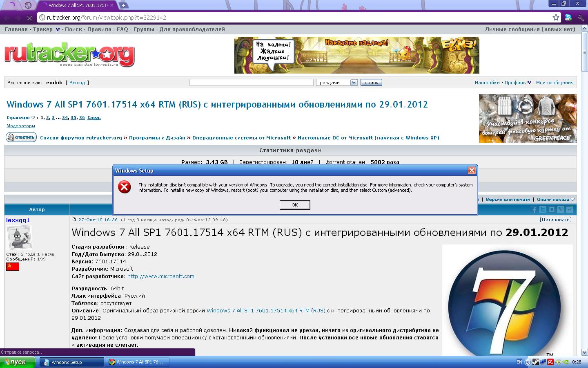Open Группы in the top menu
The height and width of the screenshot is (368, 588).
click(144, 29)
